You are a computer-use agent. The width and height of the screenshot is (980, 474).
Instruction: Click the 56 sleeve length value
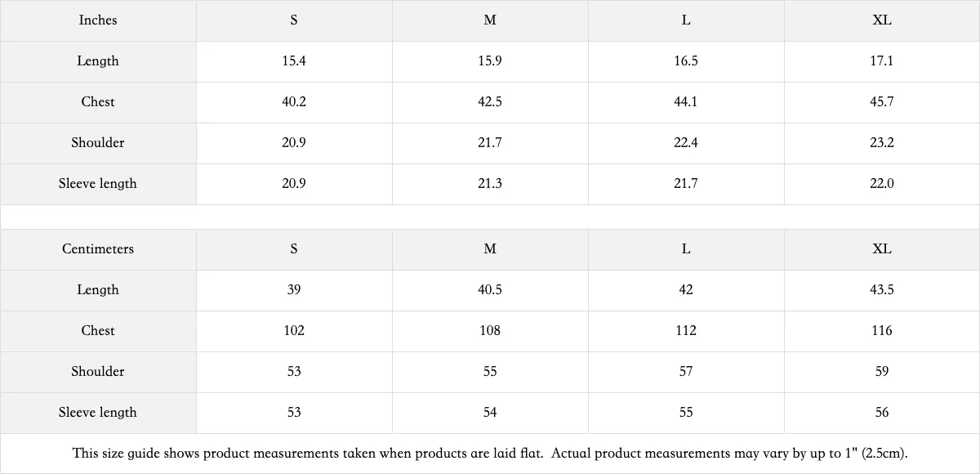click(882, 413)
